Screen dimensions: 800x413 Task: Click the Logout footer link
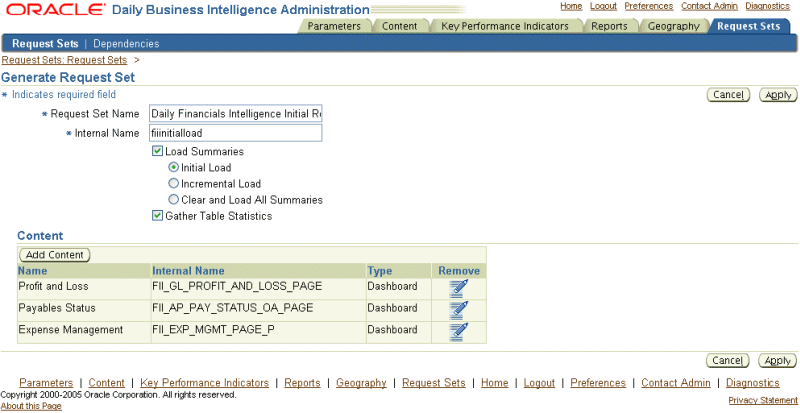(539, 383)
